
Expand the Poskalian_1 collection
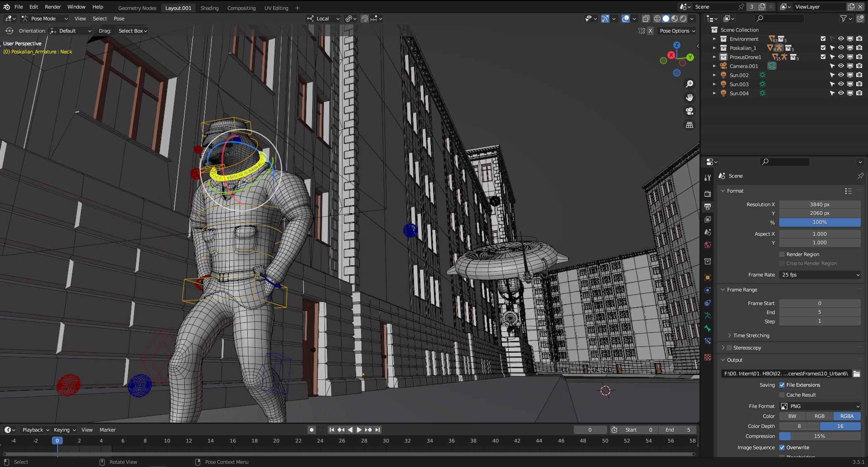(714, 48)
